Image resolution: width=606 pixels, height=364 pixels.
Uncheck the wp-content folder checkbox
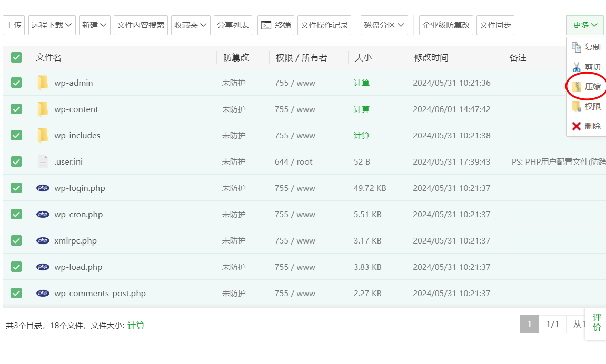pos(16,109)
